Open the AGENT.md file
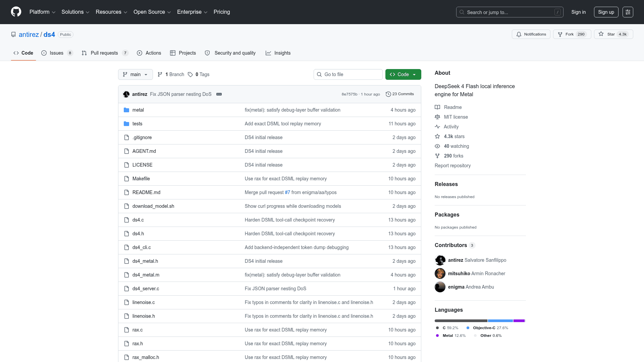This screenshot has width=644, height=362. click(144, 151)
